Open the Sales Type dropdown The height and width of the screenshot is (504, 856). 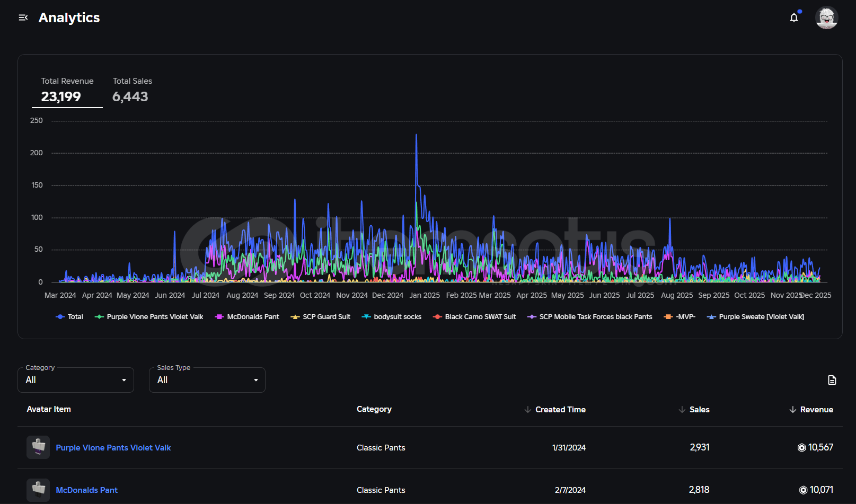[x=207, y=380]
